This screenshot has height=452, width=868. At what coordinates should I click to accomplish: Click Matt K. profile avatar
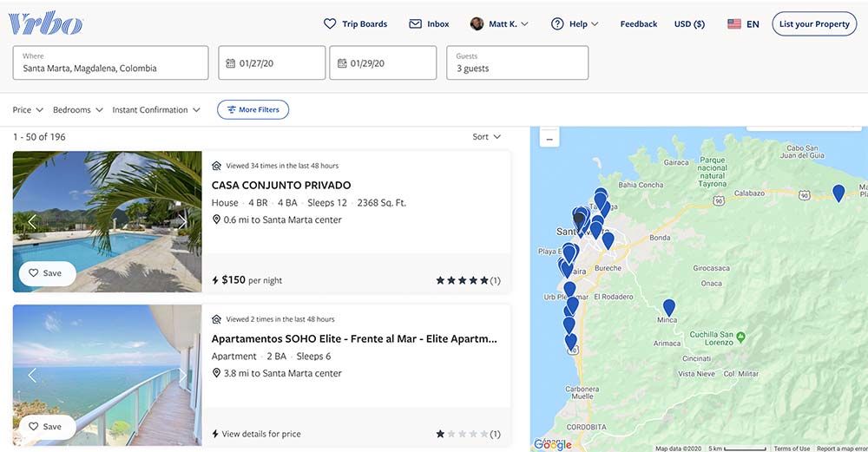[477, 23]
